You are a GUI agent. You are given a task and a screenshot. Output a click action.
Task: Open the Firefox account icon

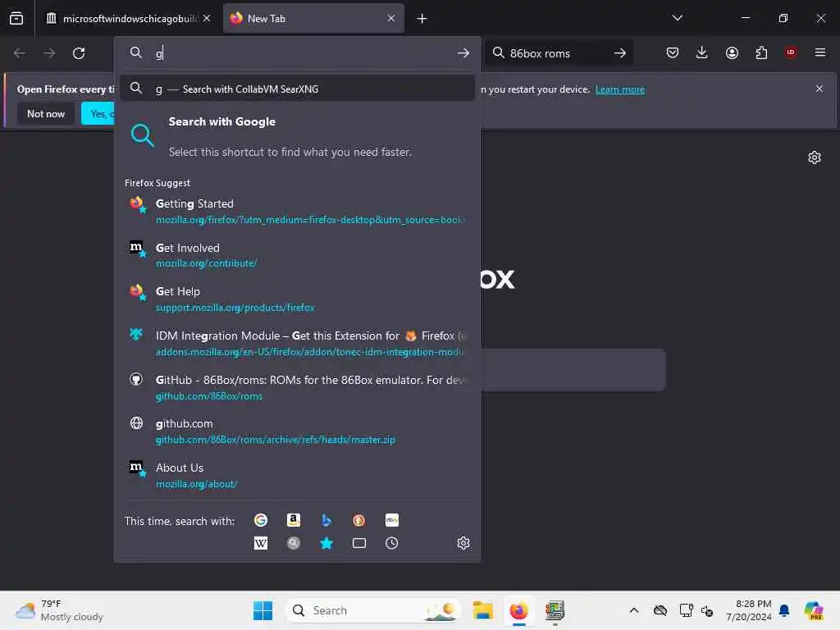tap(732, 52)
